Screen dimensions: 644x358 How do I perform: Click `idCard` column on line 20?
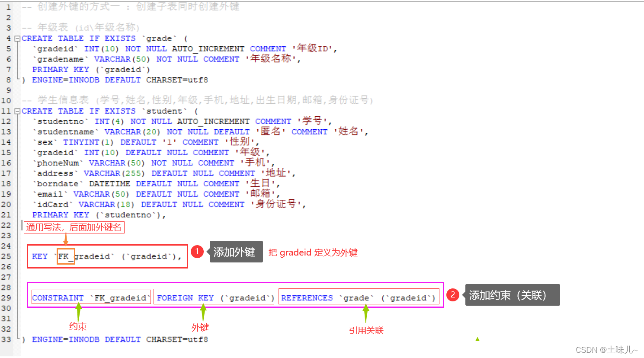(53, 205)
